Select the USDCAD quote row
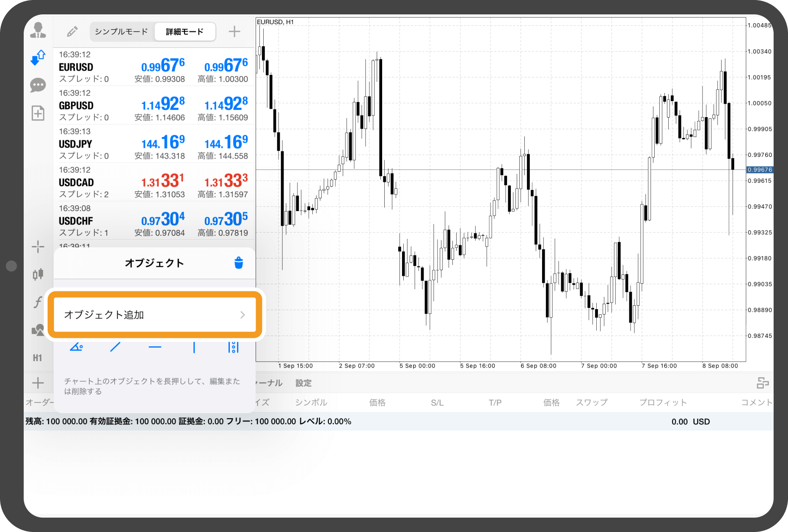 click(154, 182)
